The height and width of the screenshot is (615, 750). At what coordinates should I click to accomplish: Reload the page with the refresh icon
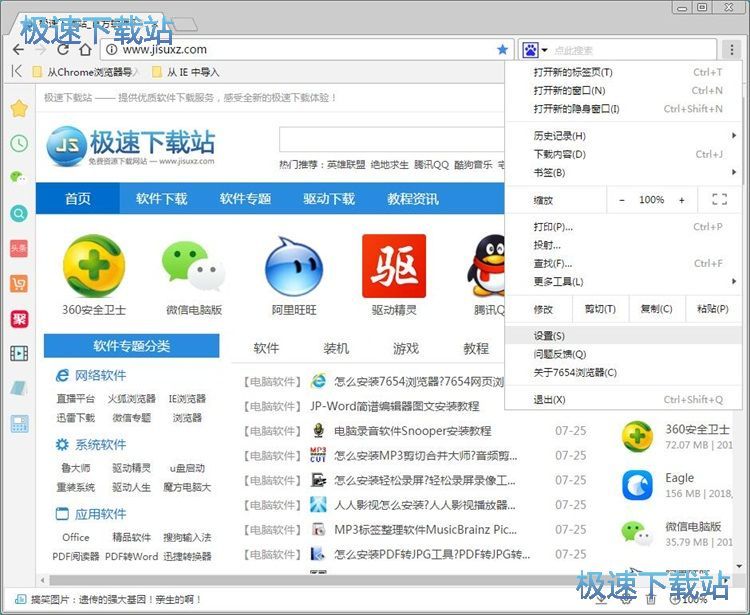tap(63, 49)
